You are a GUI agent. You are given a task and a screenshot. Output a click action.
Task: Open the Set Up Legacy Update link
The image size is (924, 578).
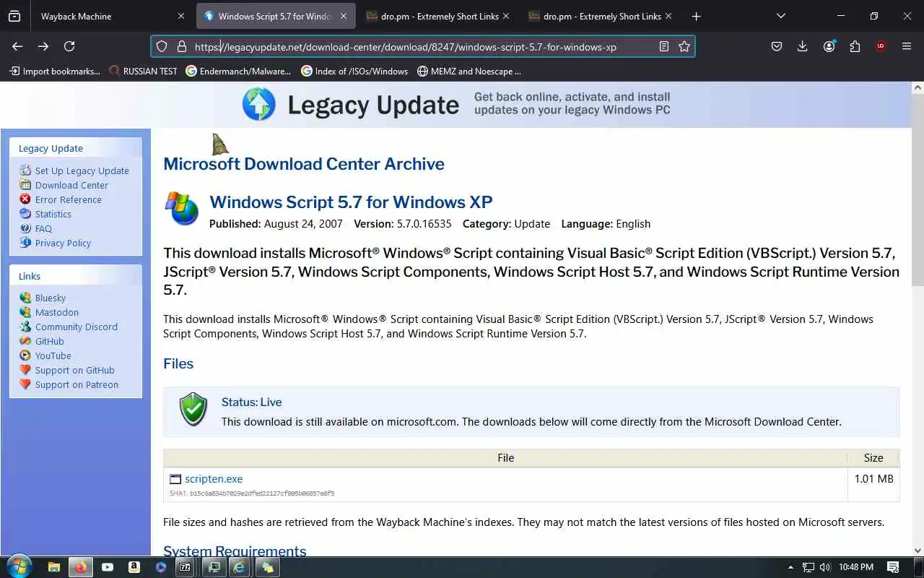(x=82, y=171)
